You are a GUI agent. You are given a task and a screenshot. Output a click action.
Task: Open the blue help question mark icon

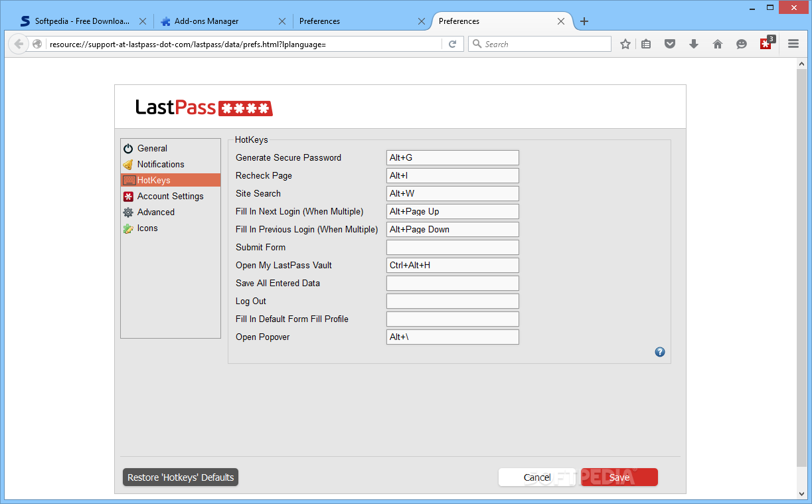click(660, 352)
